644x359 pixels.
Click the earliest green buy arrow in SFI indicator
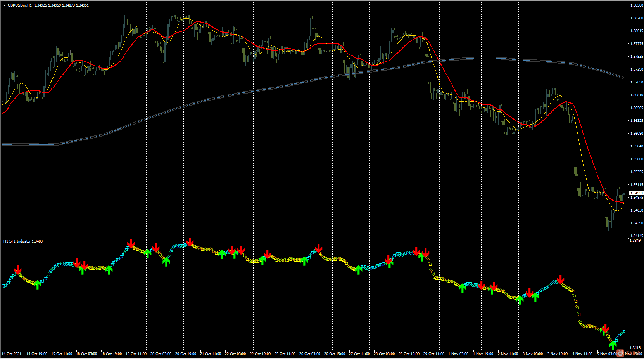tap(37, 285)
